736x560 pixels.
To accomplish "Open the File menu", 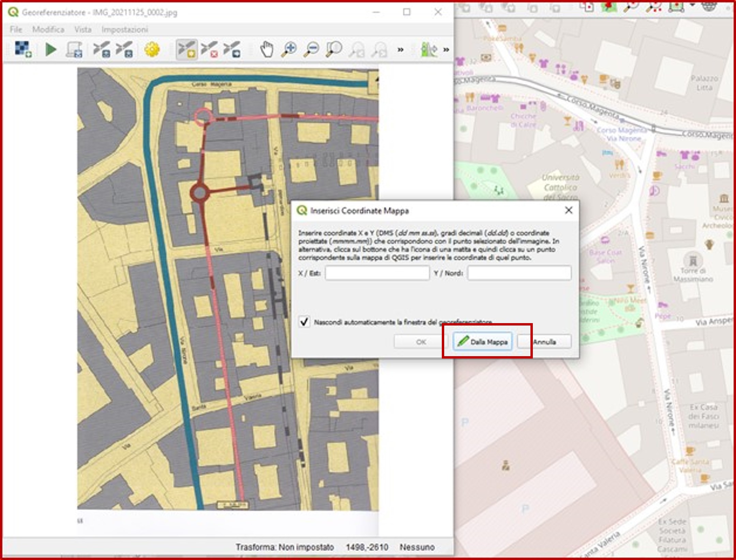I will (x=16, y=30).
